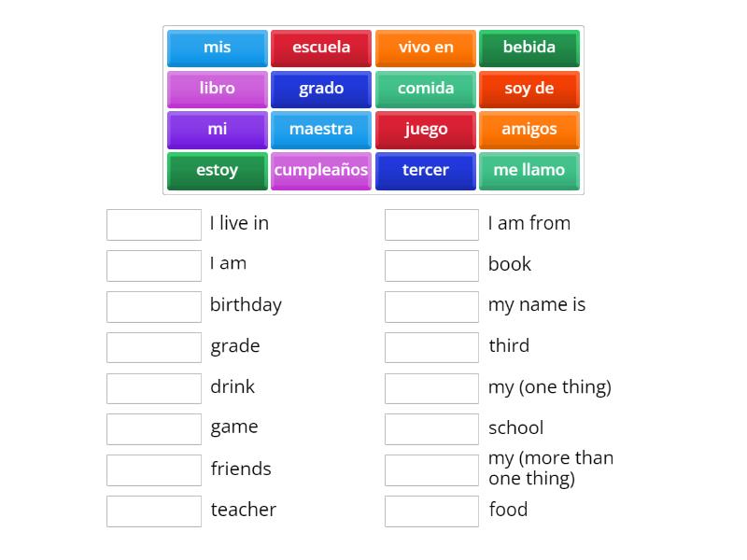Select the answer box beside 'school'
747x560 pixels.
click(431, 429)
